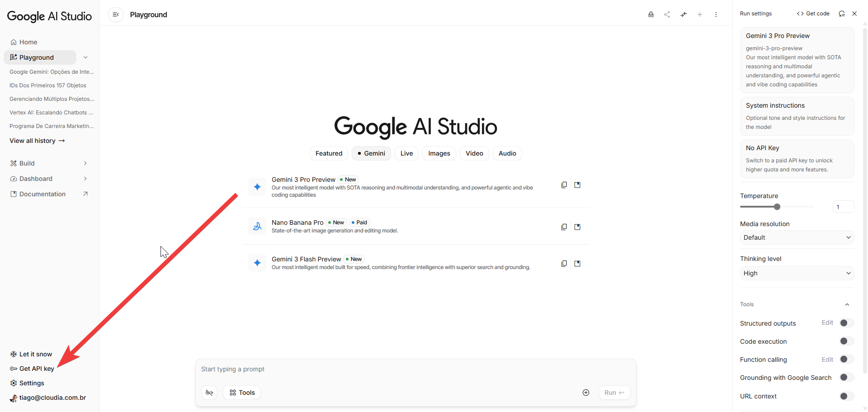The width and height of the screenshot is (868, 412).
Task: Open the Gemini 3 Pro Preview model selector card
Action: [797, 60]
